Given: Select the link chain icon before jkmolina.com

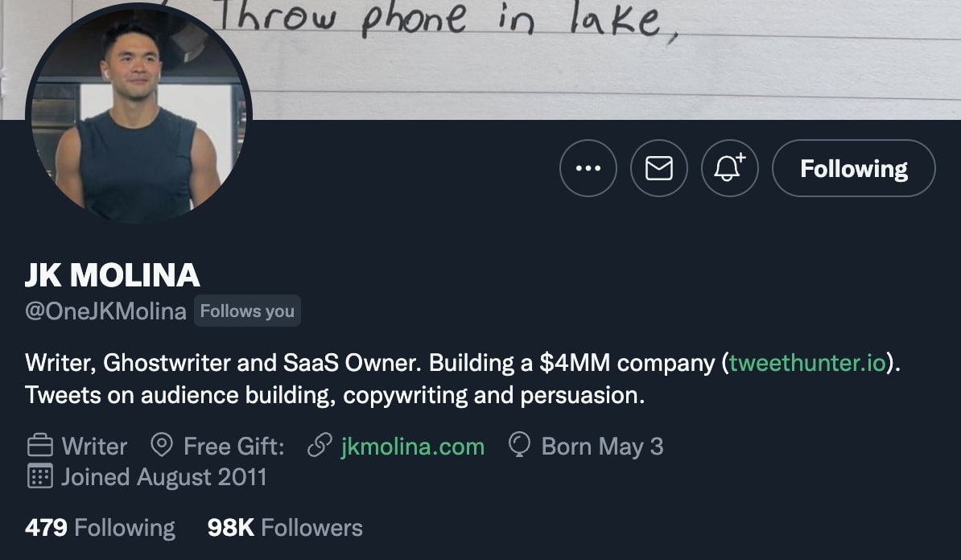Looking at the screenshot, I should pyautogui.click(x=322, y=446).
